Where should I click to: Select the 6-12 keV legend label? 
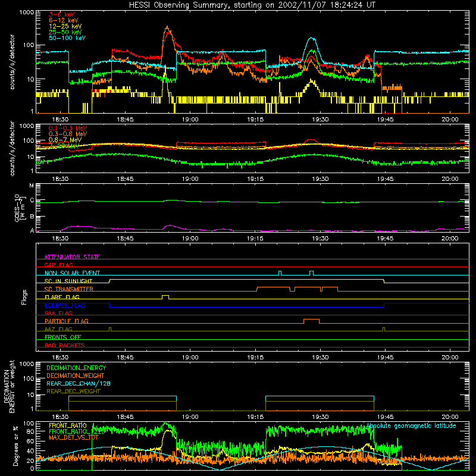(x=64, y=20)
